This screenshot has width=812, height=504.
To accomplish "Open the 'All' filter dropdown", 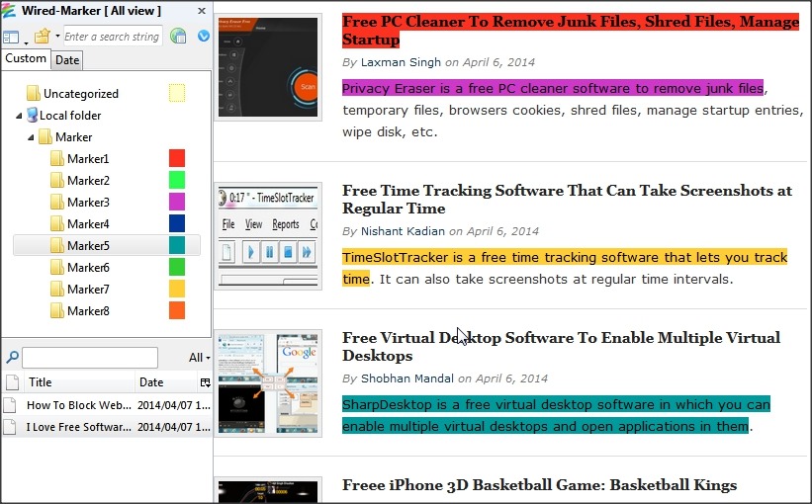I will (199, 358).
